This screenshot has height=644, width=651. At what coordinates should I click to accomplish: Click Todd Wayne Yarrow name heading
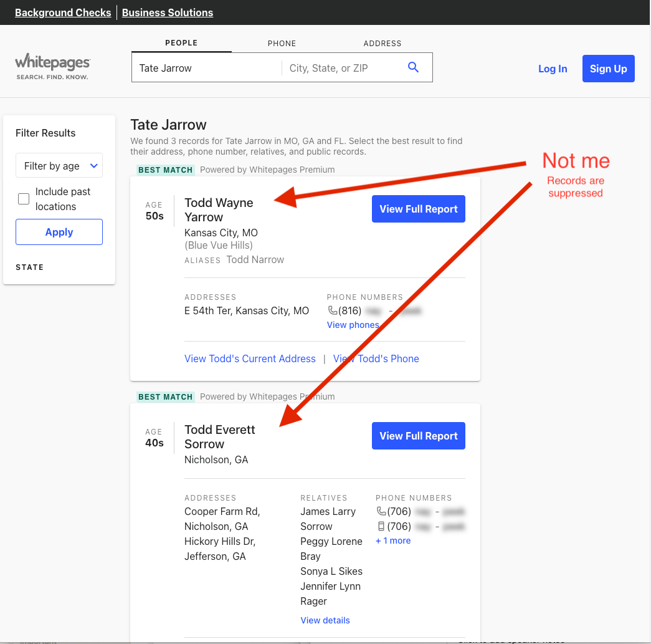tap(219, 210)
